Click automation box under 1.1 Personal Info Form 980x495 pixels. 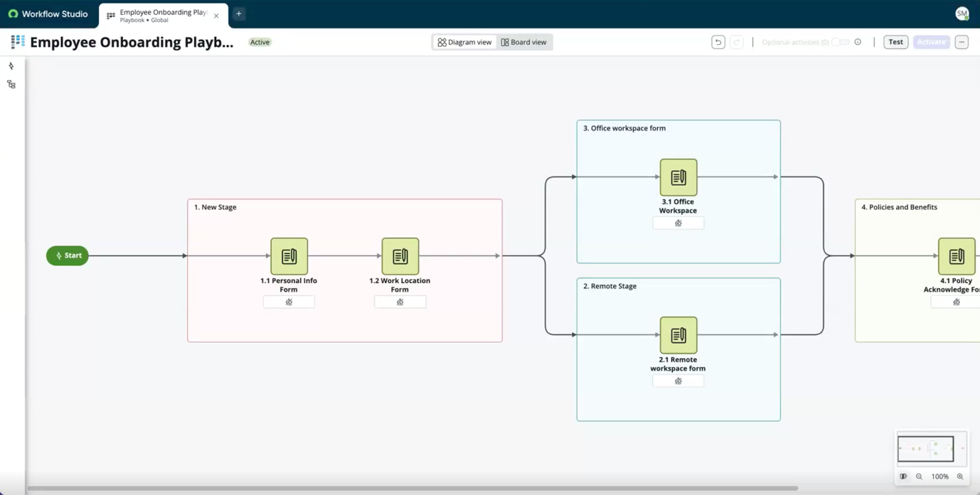click(289, 302)
